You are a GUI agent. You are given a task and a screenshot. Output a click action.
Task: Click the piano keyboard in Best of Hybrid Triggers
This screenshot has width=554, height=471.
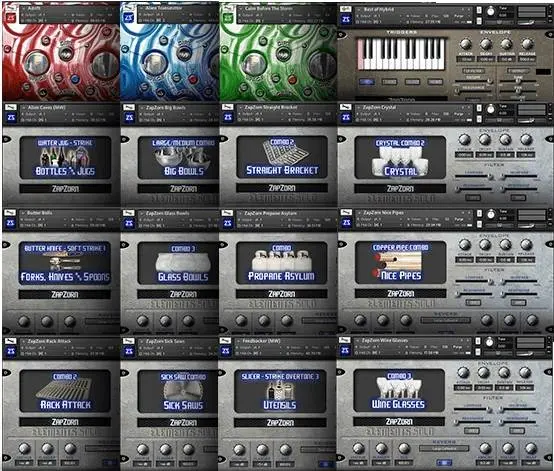click(x=401, y=54)
